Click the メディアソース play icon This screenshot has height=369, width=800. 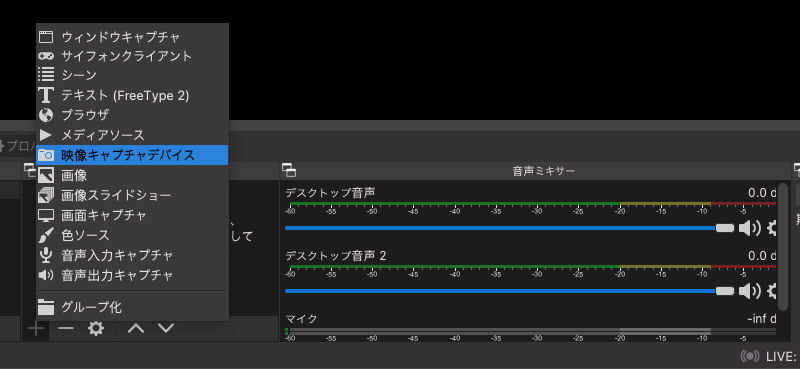pyautogui.click(x=46, y=135)
